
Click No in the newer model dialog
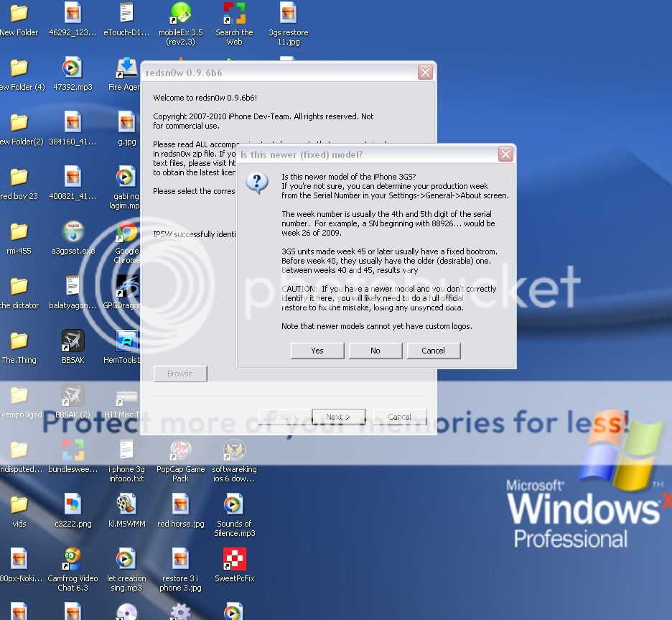375,351
